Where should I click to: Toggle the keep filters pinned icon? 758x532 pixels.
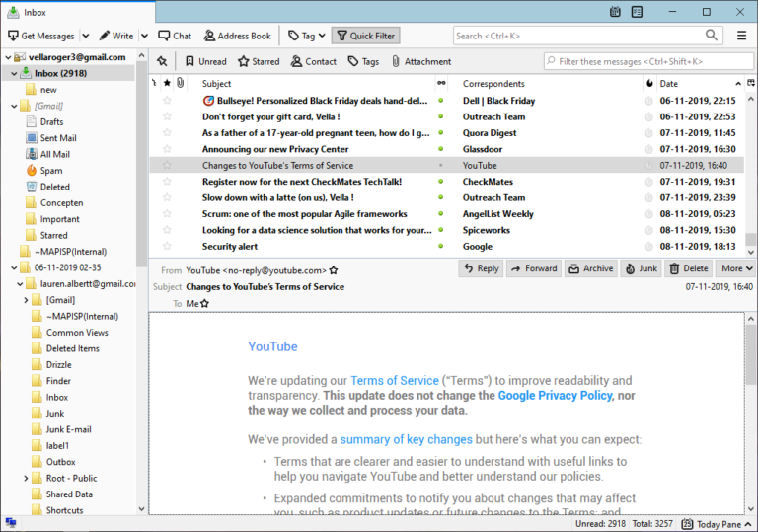pos(162,61)
